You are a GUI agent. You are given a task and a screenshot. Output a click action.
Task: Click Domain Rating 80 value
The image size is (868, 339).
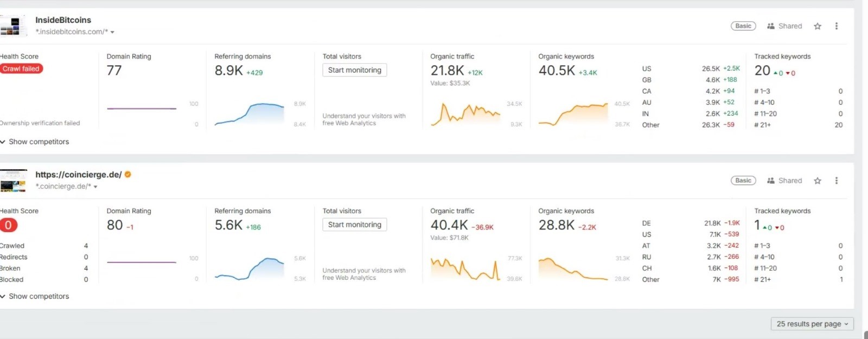115,225
